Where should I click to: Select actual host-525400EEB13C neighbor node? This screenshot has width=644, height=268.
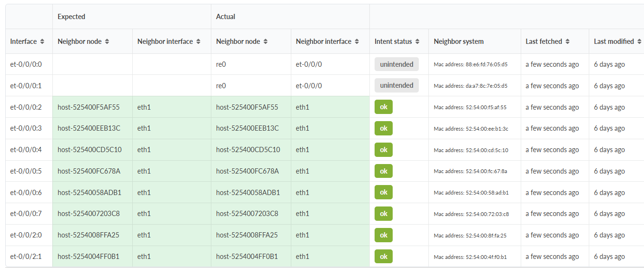pyautogui.click(x=247, y=128)
